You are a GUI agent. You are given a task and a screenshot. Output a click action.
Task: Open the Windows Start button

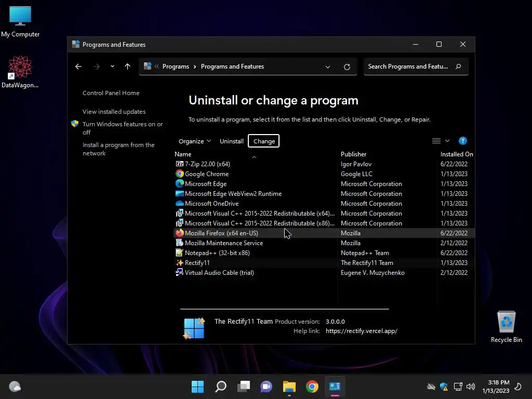(x=197, y=387)
